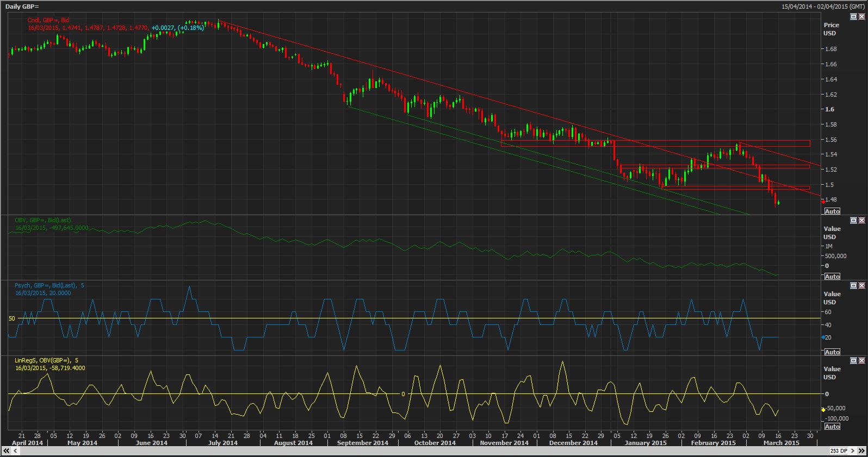This screenshot has width=868, height=457.
Task: Maximize the LinRegS indicator pane
Action: click(853, 360)
